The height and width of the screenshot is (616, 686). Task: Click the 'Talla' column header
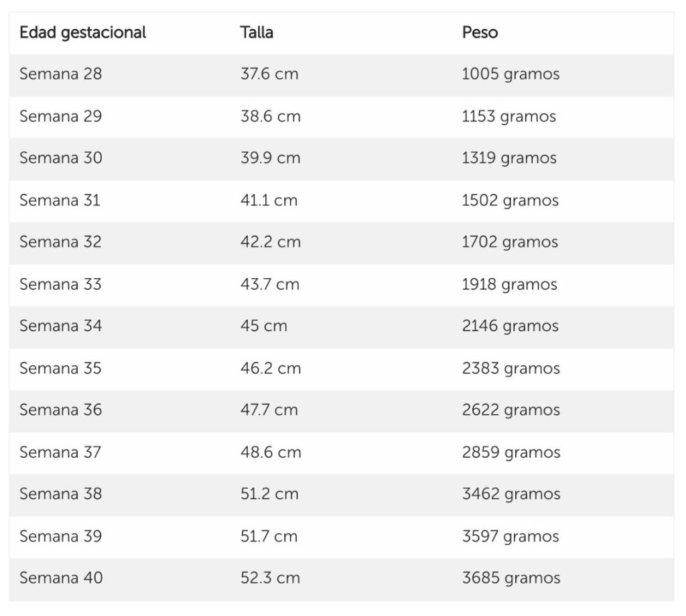(257, 32)
